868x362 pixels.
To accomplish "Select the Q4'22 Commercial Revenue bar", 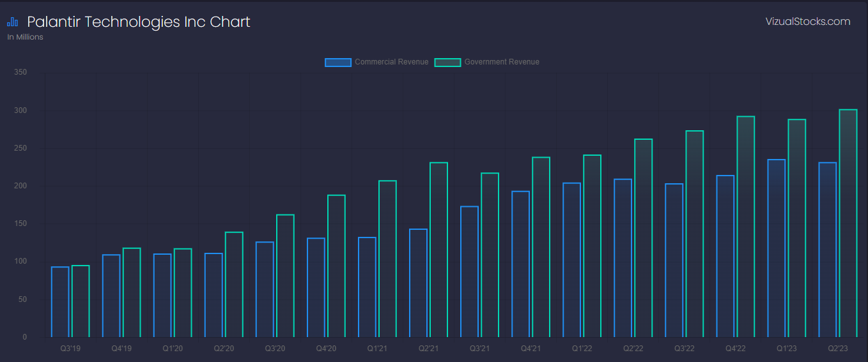I will click(725, 256).
